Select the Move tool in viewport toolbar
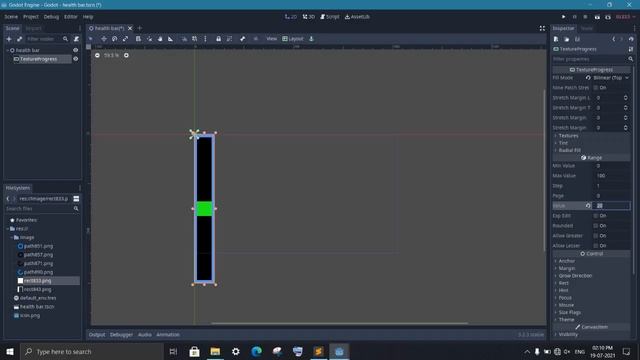640x360 pixels. 104,39
